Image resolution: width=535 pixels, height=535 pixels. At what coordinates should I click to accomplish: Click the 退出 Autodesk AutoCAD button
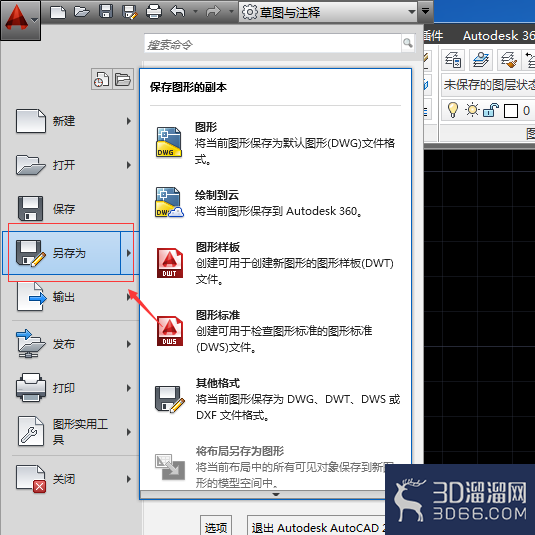(x=317, y=526)
